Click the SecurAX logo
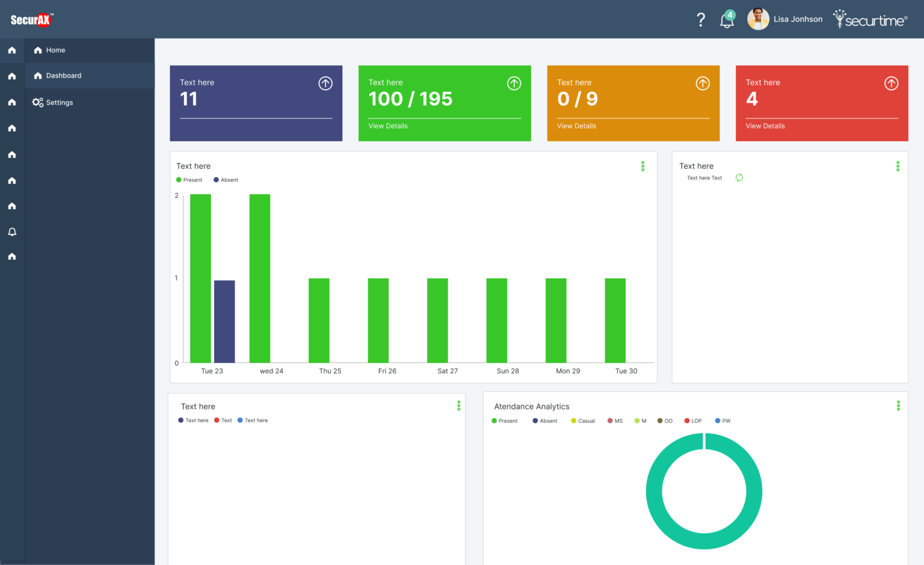Screen dimensions: 924x565 pyautogui.click(x=32, y=19)
